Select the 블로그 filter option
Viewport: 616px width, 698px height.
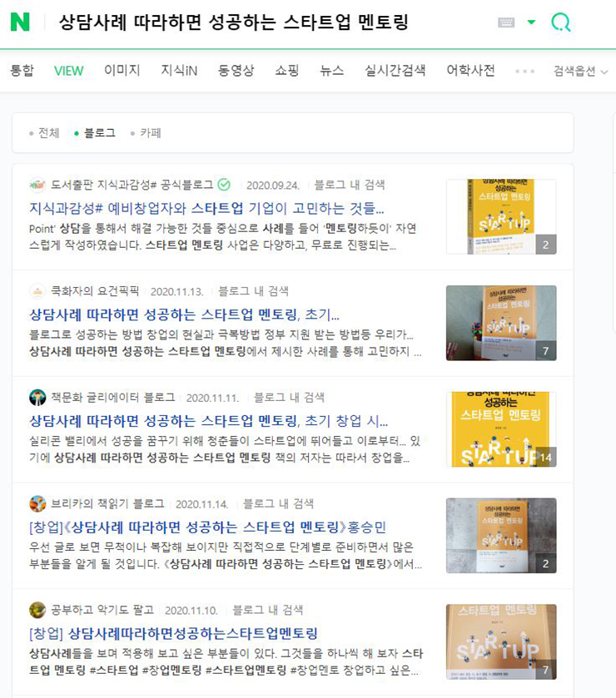96,132
